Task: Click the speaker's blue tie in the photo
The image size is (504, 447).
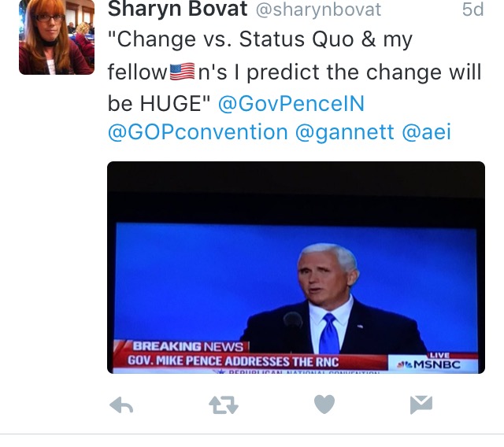Action: tap(329, 334)
